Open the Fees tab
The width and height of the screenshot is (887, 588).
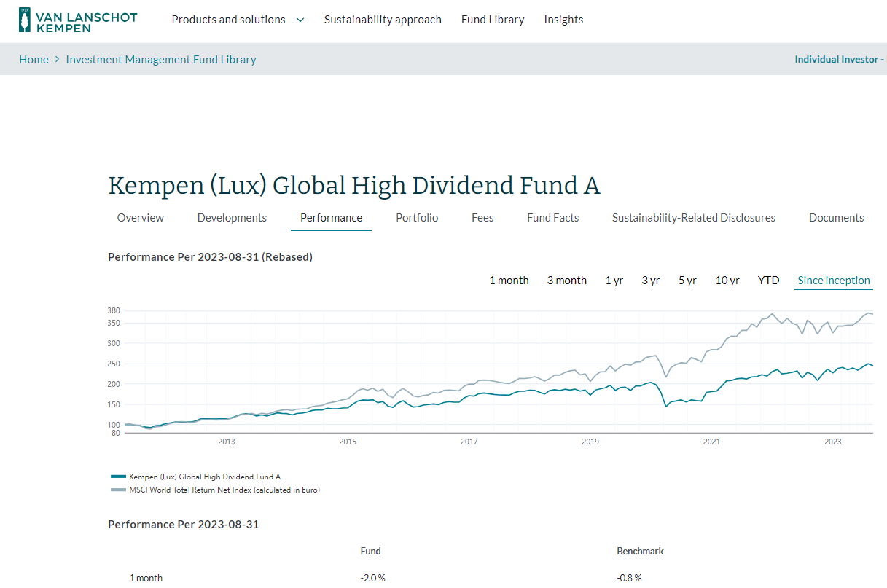(482, 218)
